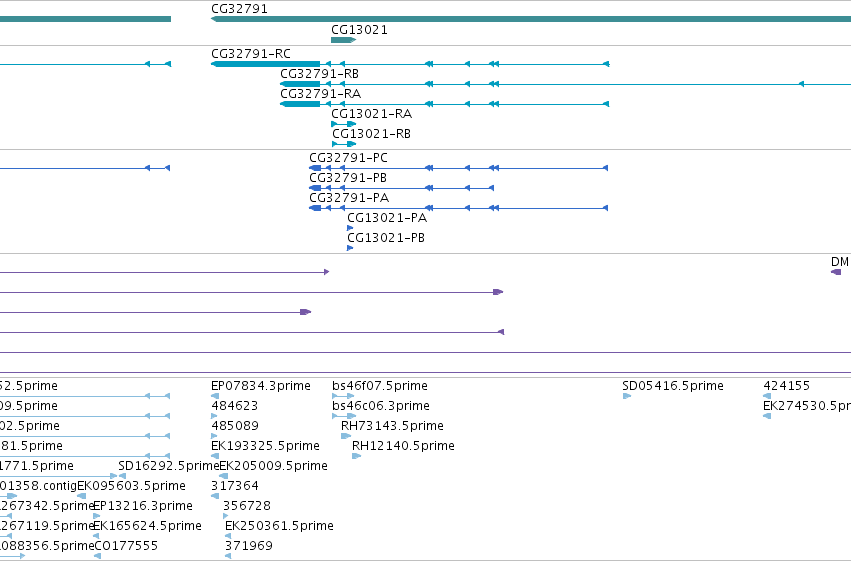Viewport: 851px width, 561px height.
Task: Select the CG13021 gene label
Action: (359, 30)
